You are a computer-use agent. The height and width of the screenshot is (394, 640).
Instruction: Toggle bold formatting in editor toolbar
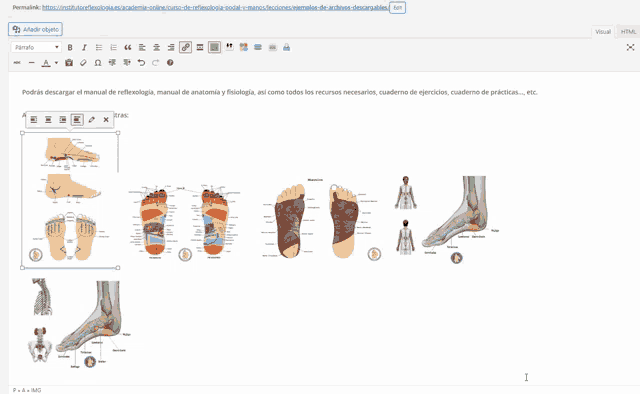[x=70, y=47]
